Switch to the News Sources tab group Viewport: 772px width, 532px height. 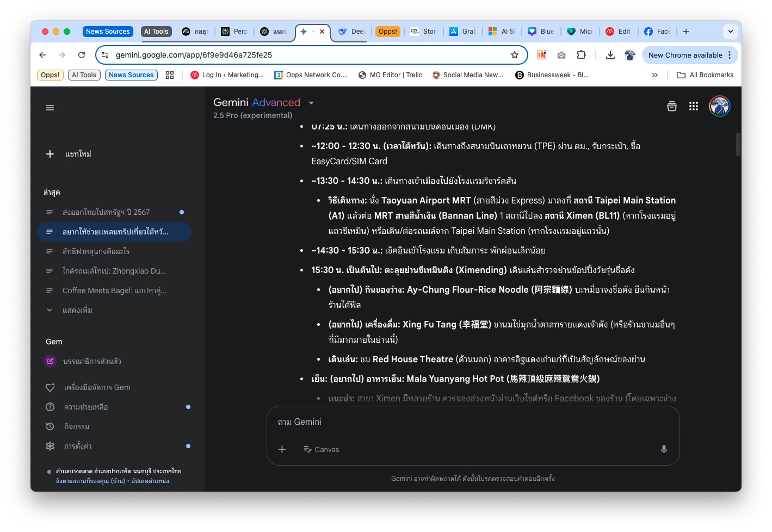[108, 32]
